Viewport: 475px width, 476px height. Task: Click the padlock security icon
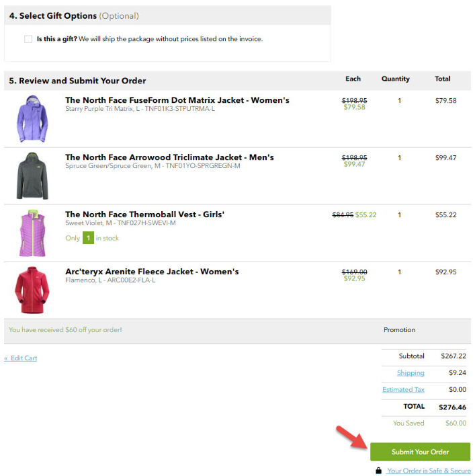(x=379, y=471)
